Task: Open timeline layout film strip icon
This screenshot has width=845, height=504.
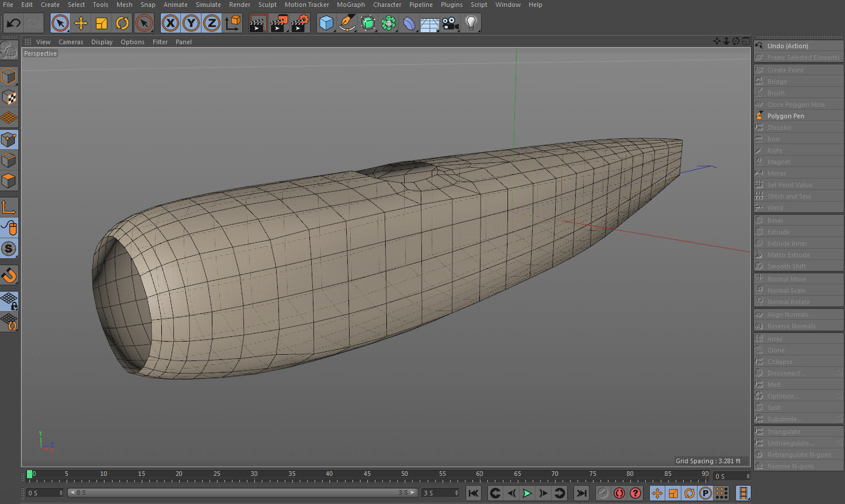Action: 743,493
